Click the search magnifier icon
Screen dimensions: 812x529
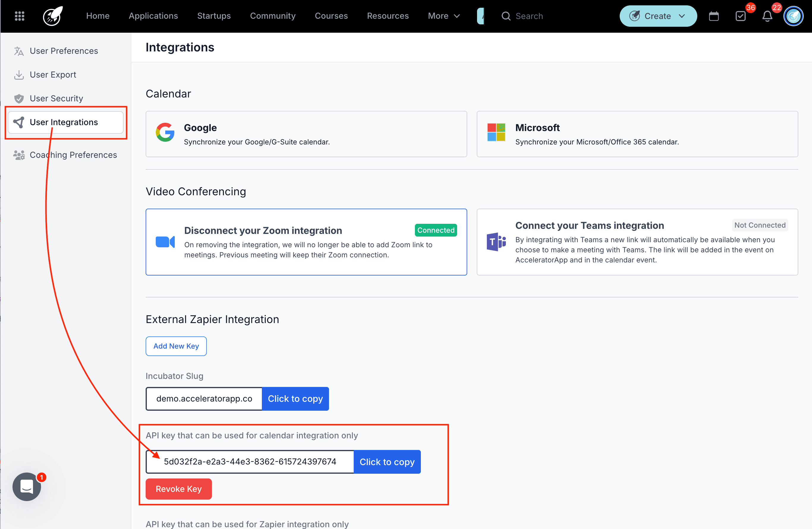click(506, 16)
